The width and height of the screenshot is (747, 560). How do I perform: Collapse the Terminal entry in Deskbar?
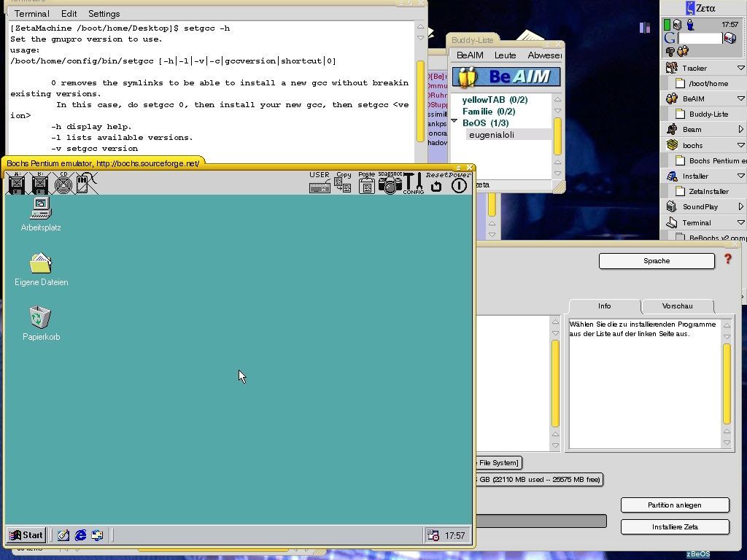coord(741,222)
